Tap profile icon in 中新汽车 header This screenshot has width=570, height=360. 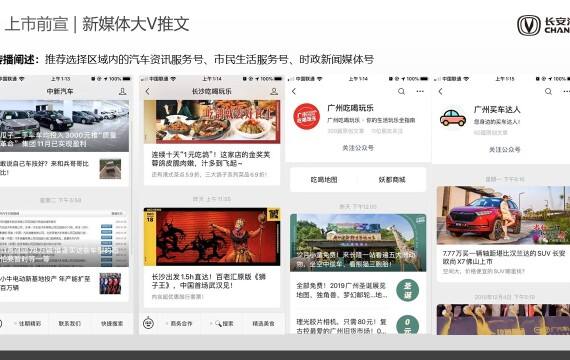point(123,91)
